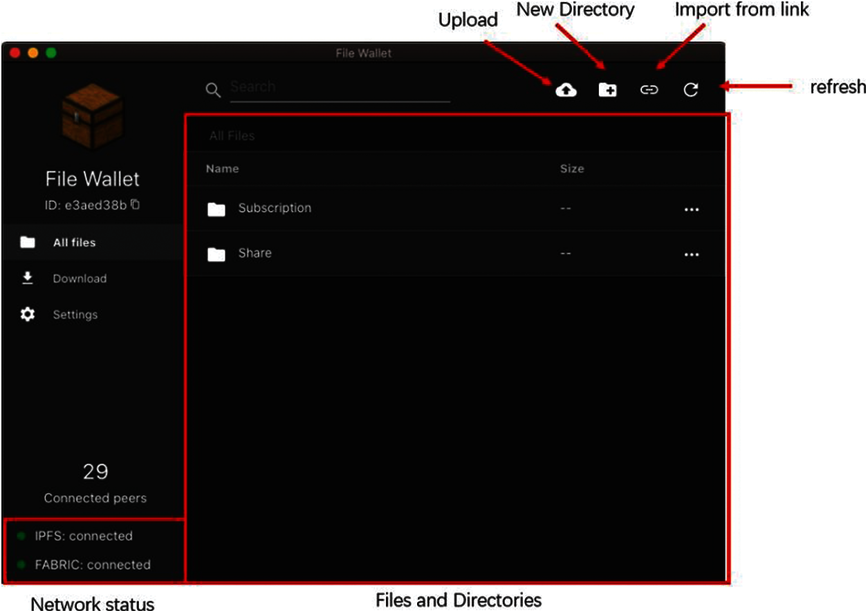This screenshot has height=613, width=868.
Task: Open the Import from link icon
Action: click(649, 90)
